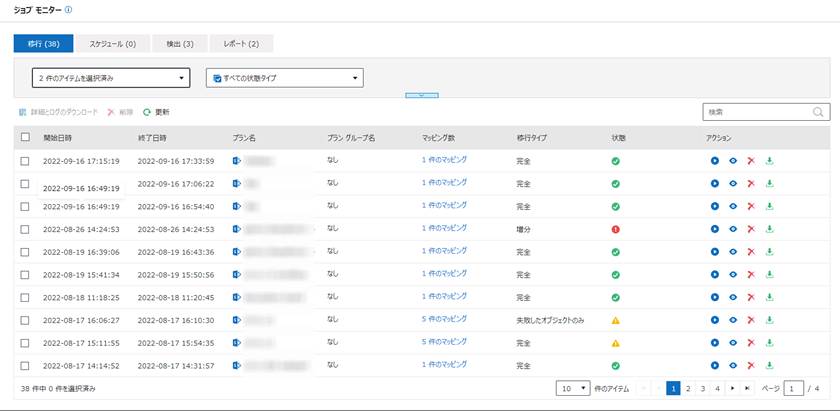The image size is (840, 411).
Task: Download report for job started 2022-08-19 16:39:06
Action: pos(769,252)
